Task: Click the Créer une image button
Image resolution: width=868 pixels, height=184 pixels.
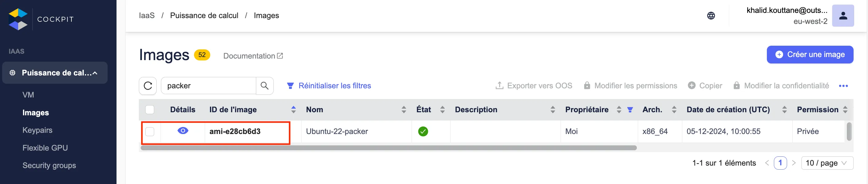Action: [810, 55]
